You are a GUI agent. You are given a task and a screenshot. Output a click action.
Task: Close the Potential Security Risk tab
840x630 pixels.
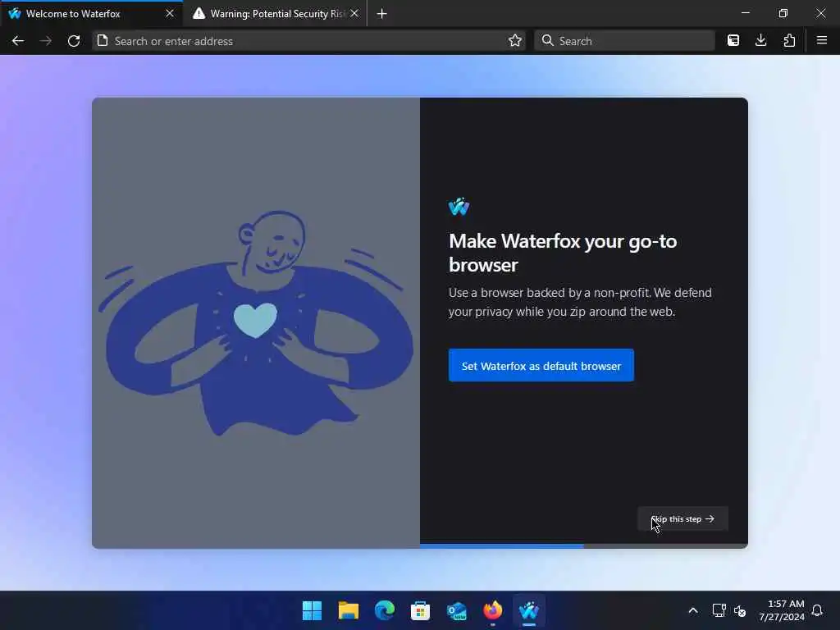pos(354,13)
